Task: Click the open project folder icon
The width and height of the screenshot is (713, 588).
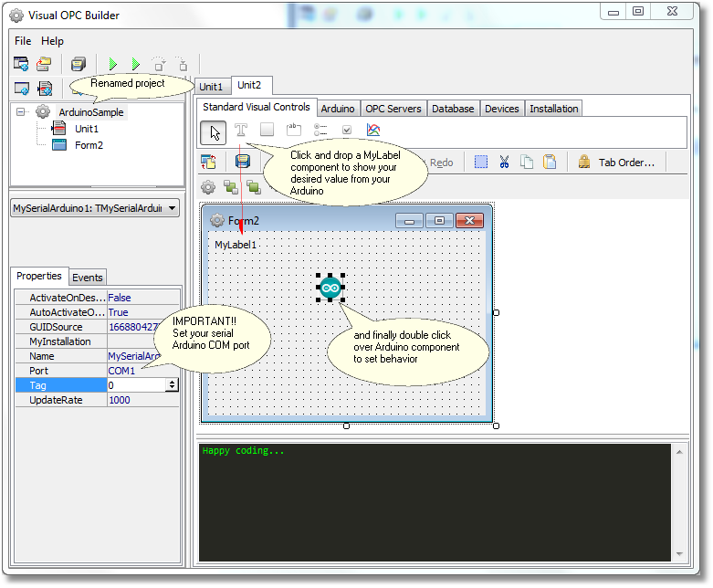Action: 44,64
